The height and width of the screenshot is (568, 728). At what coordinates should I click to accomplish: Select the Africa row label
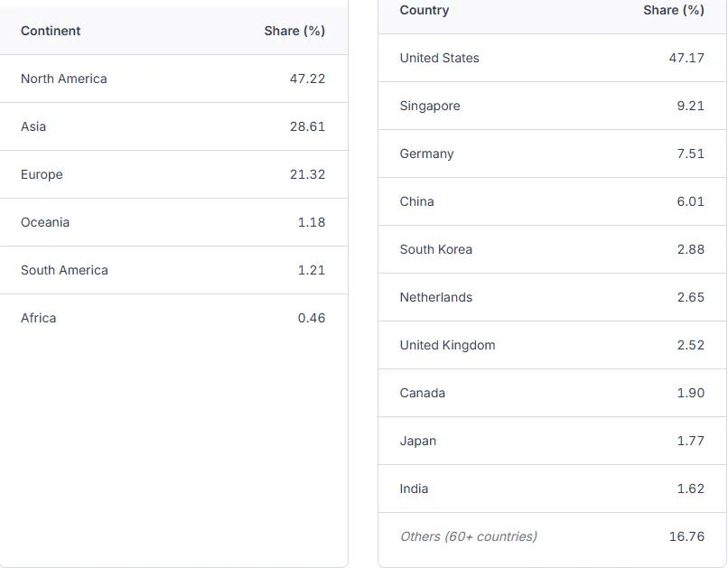(x=39, y=318)
